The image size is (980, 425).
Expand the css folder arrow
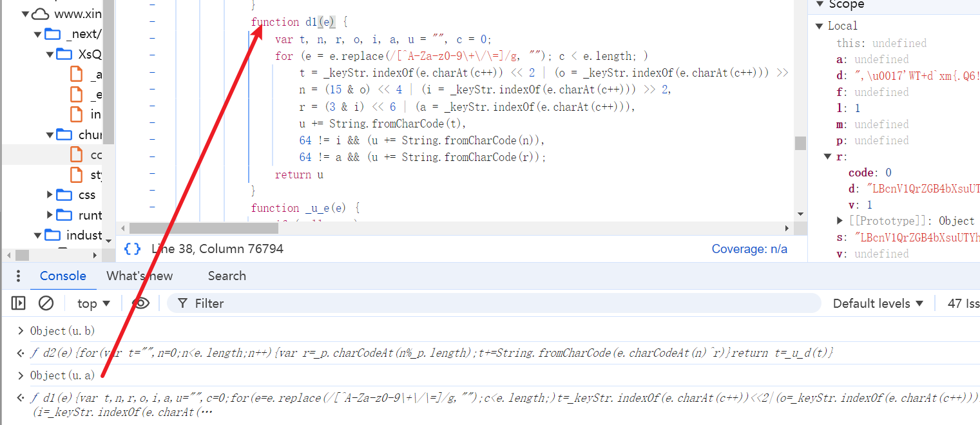pos(50,194)
